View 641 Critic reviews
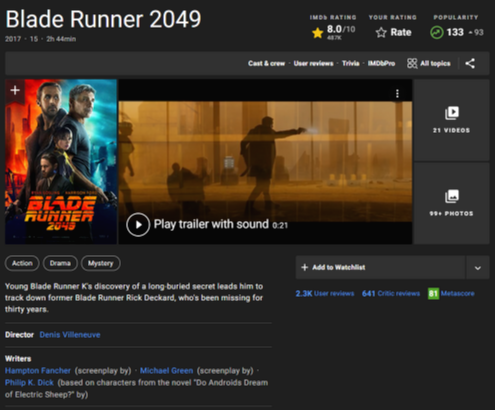 (x=391, y=294)
